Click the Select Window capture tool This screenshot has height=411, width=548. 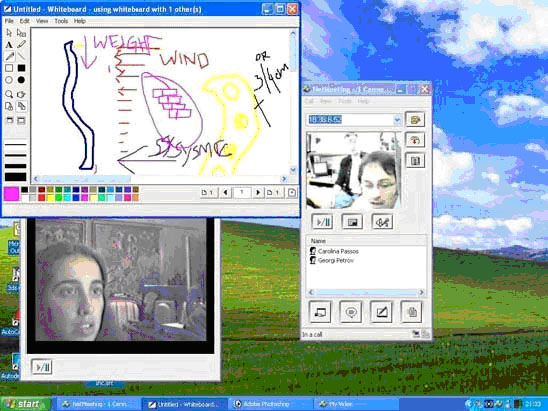[x=9, y=121]
